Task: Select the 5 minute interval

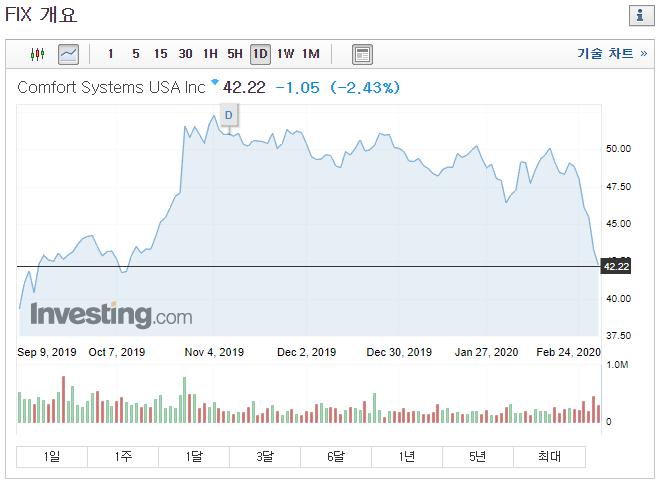Action: [135, 54]
